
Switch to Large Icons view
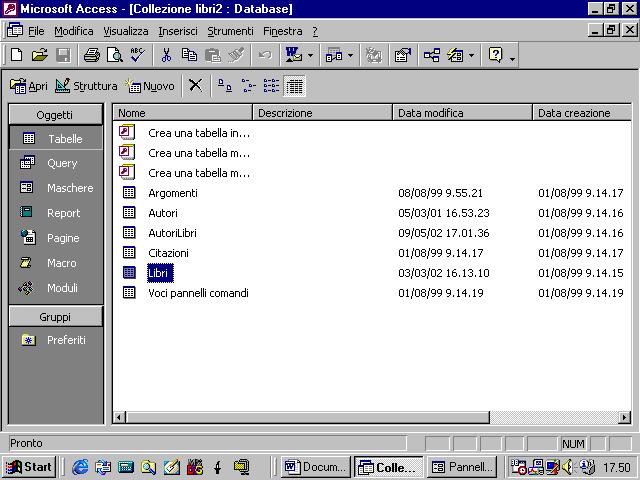click(x=224, y=86)
